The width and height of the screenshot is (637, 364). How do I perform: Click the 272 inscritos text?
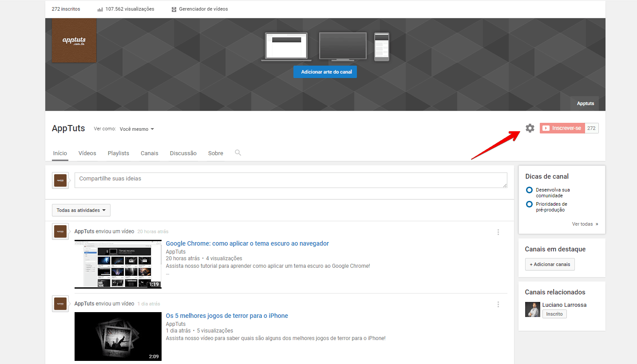[66, 9]
